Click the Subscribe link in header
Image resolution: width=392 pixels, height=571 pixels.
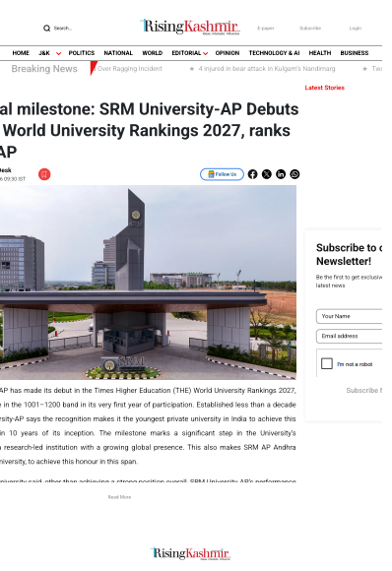(x=310, y=28)
